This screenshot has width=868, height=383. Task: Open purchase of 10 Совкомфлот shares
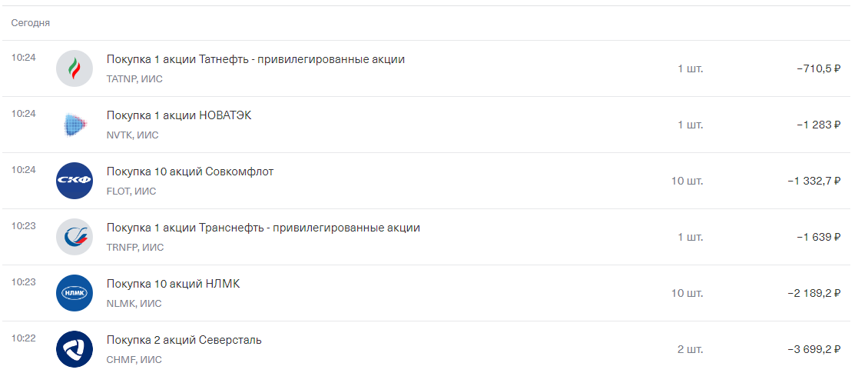tap(190, 172)
